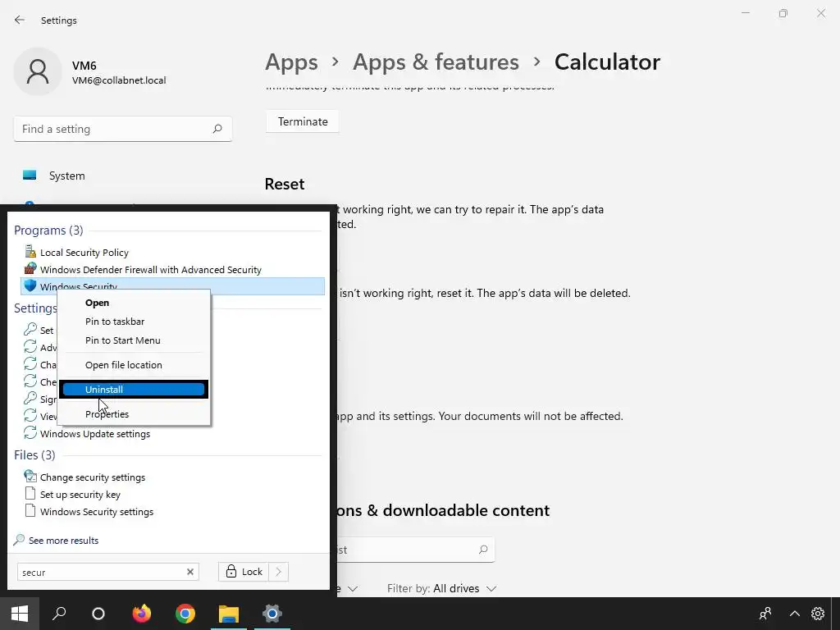This screenshot has width=840, height=630.
Task: Select Pin to taskbar menu entry
Action: (134, 322)
